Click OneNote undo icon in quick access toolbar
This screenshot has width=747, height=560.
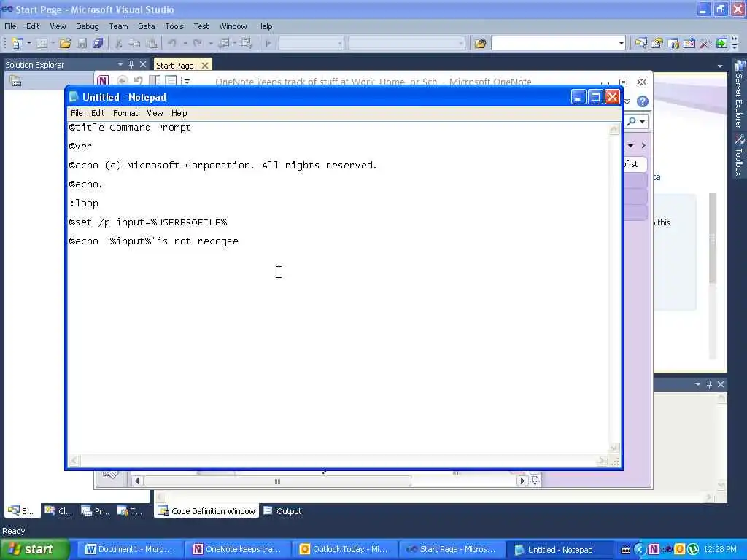pyautogui.click(x=139, y=81)
